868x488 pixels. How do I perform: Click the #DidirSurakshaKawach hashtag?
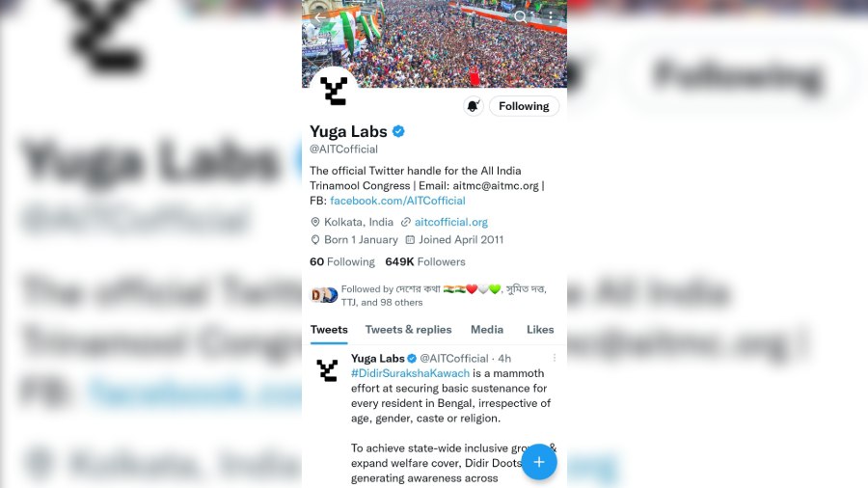[x=410, y=373]
